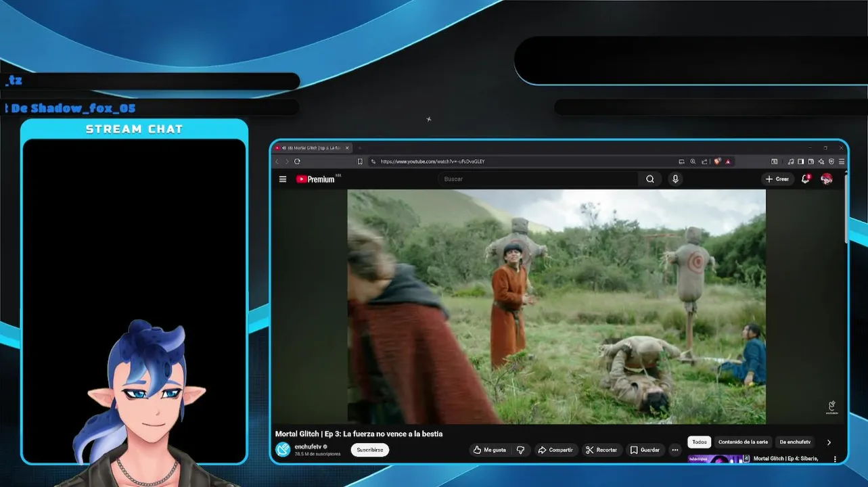This screenshot has width=868, height=487.
Task: Click the YouTube video player
Action: 556,306
